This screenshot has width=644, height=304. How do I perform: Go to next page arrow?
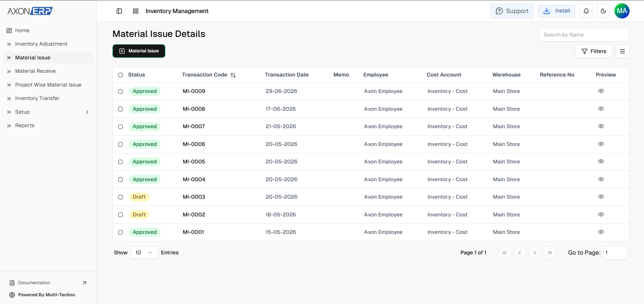(x=535, y=253)
